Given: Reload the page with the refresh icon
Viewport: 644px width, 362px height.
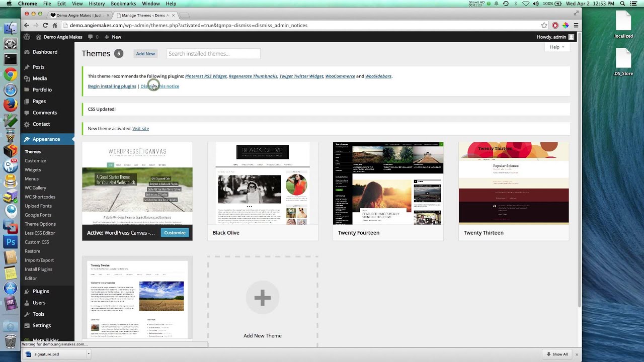Looking at the screenshot, I should tap(45, 25).
